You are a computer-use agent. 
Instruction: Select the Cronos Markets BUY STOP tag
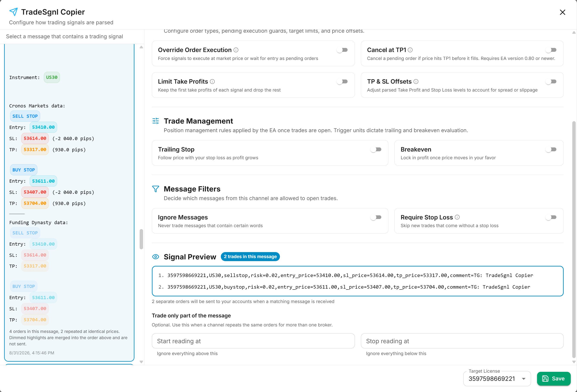point(24,170)
